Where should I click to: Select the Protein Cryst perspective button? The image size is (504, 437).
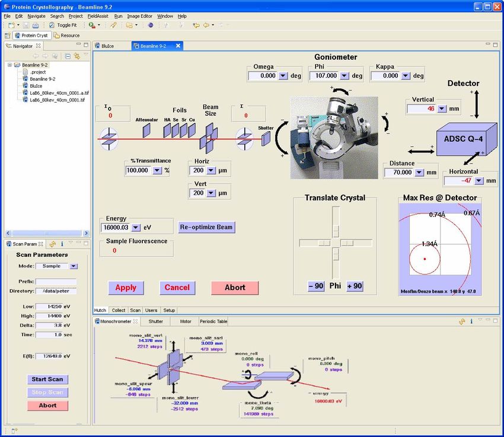(31, 36)
